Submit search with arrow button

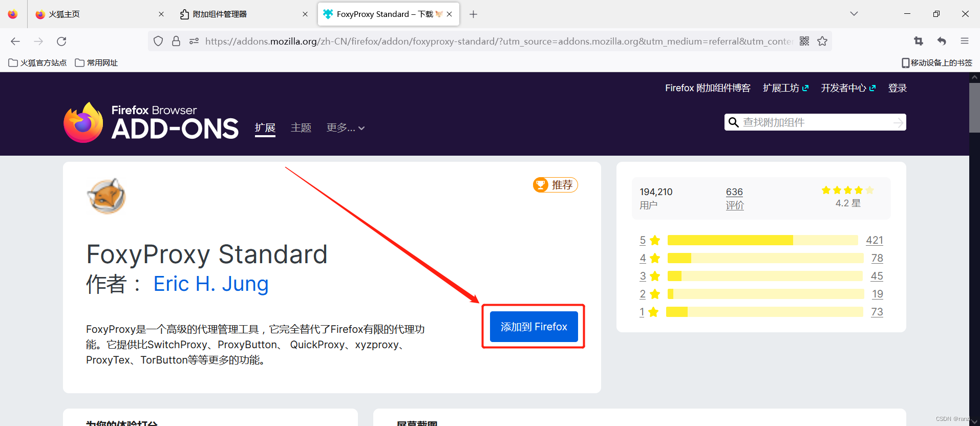[x=898, y=122]
